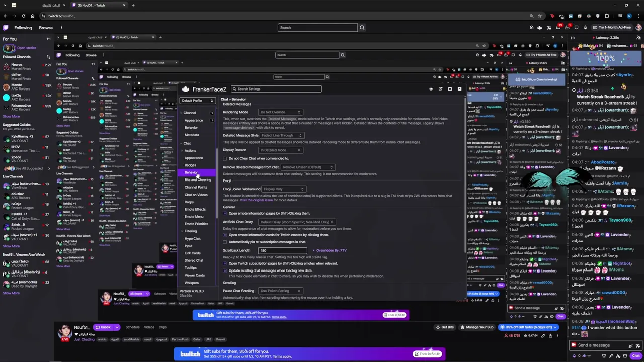The image size is (644, 362).
Task: Bookmark this page with the outermost star icon
Action: 540,16
